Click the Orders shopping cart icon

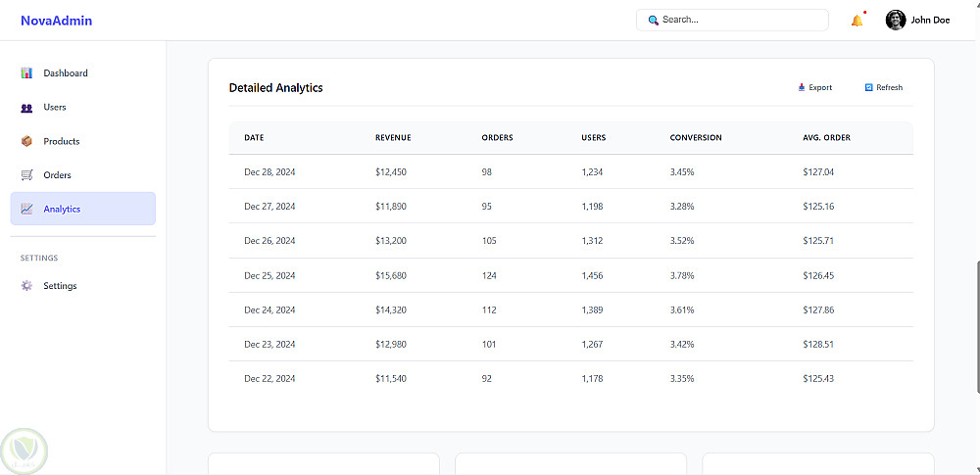pyautogui.click(x=26, y=175)
